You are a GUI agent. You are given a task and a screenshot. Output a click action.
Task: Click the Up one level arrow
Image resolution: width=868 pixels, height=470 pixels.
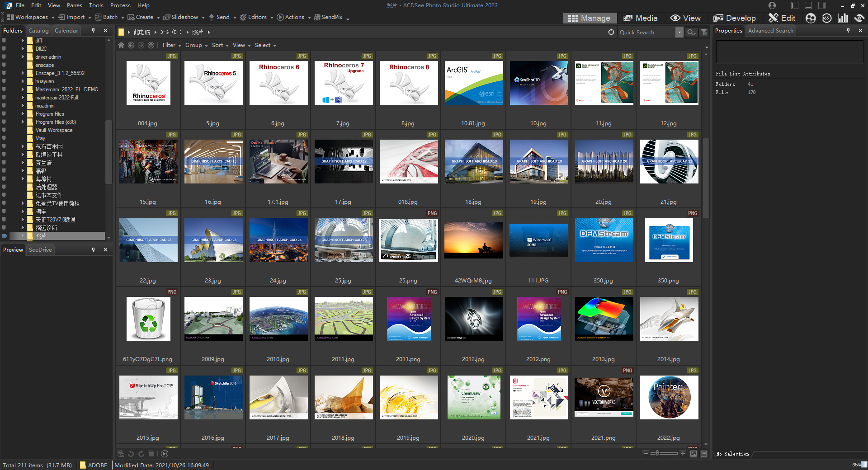click(151, 45)
